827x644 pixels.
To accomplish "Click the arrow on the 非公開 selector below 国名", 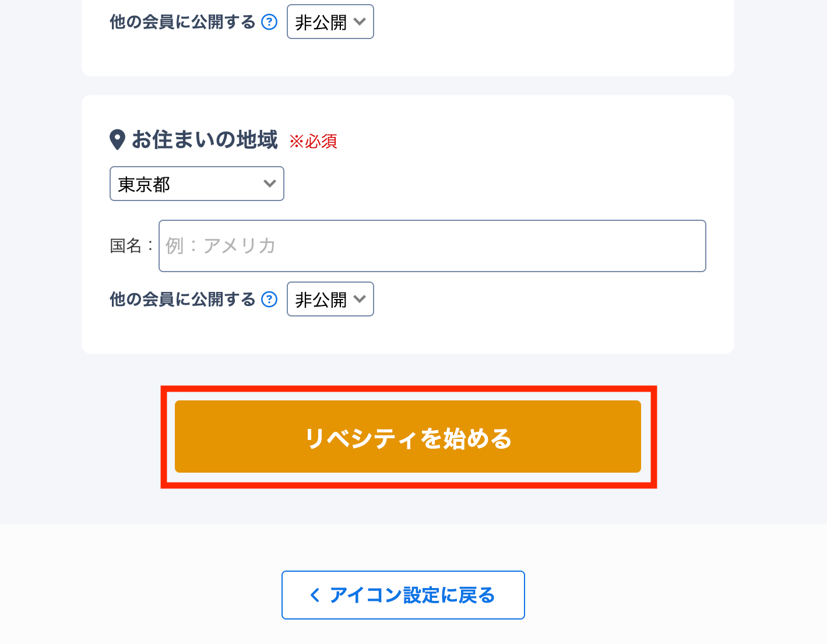I will pyautogui.click(x=360, y=300).
